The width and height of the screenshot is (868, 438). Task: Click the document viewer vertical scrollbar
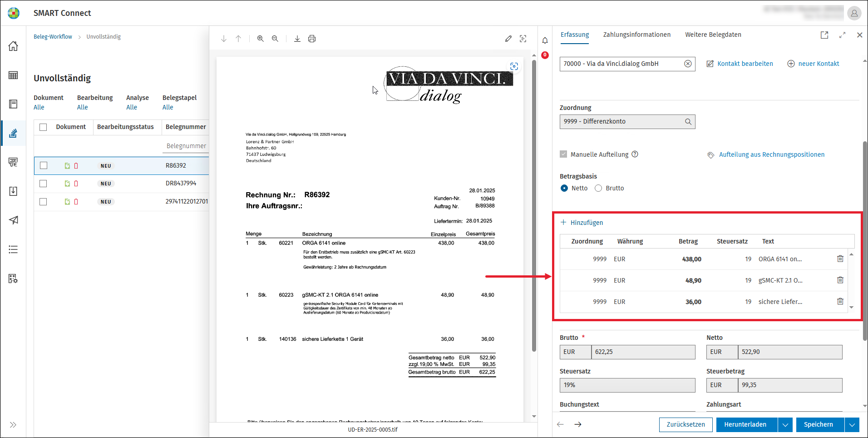coord(534,206)
